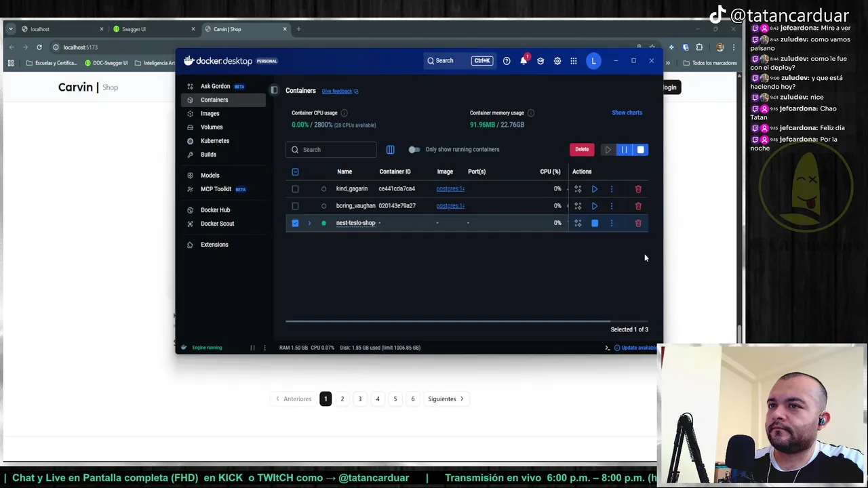Click the red Delete button
This screenshot has height=488, width=868.
[582, 150]
